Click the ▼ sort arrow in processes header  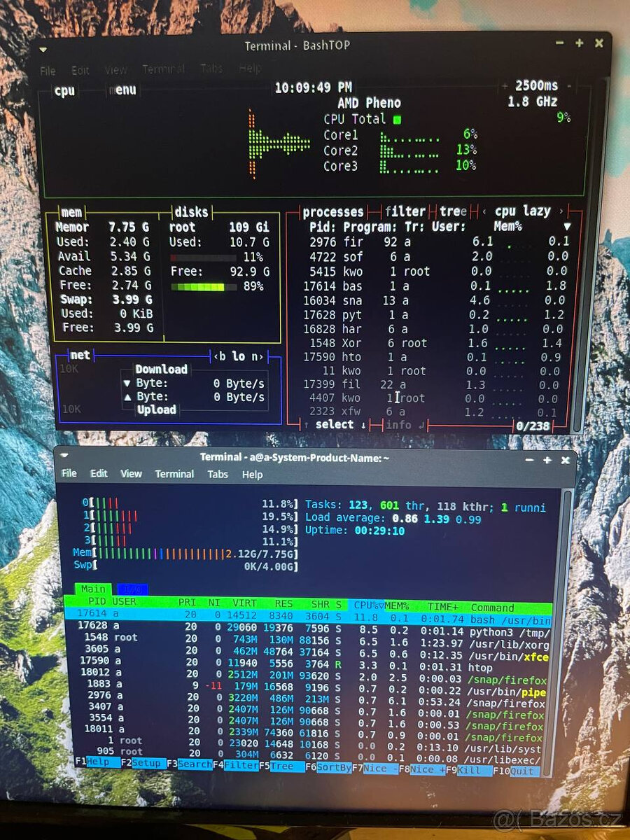[x=566, y=227]
